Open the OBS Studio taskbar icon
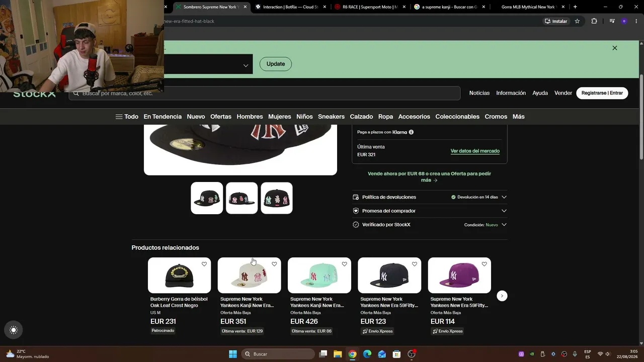The height and width of the screenshot is (362, 644). tap(412, 354)
